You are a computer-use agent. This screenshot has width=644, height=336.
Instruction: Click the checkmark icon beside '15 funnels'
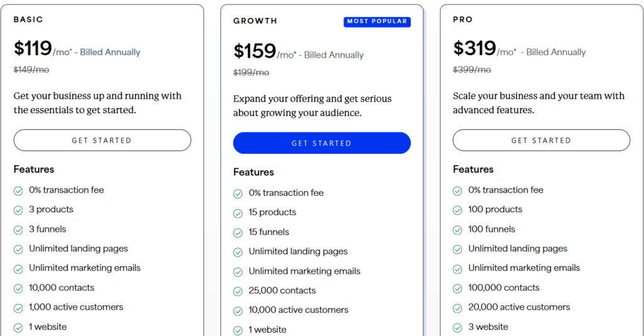(238, 233)
